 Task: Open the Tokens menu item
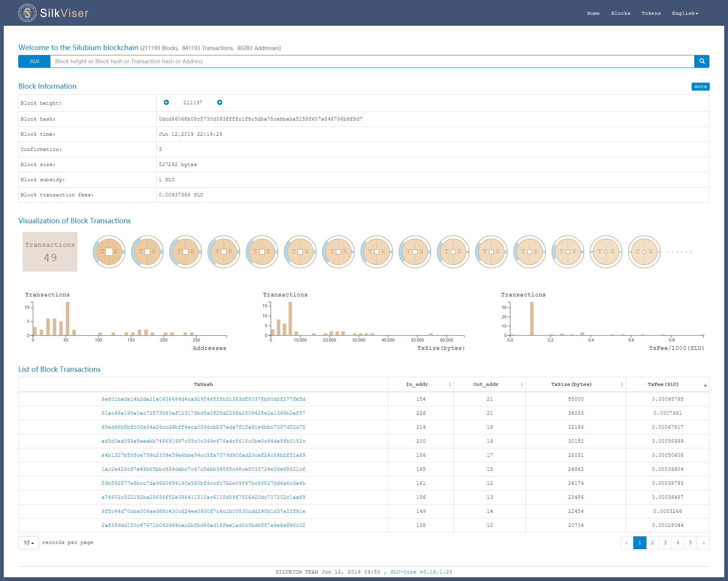651,13
